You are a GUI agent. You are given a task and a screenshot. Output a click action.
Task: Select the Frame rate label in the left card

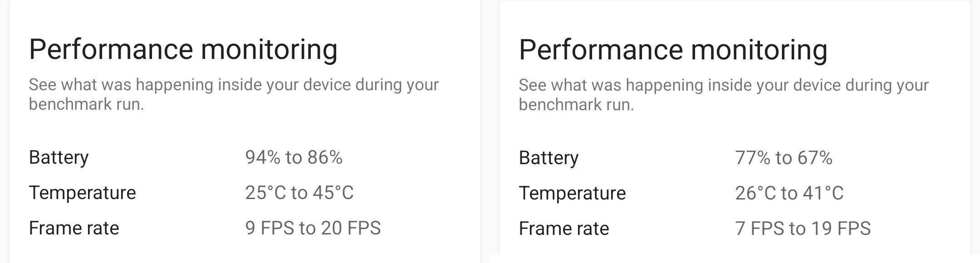73,228
